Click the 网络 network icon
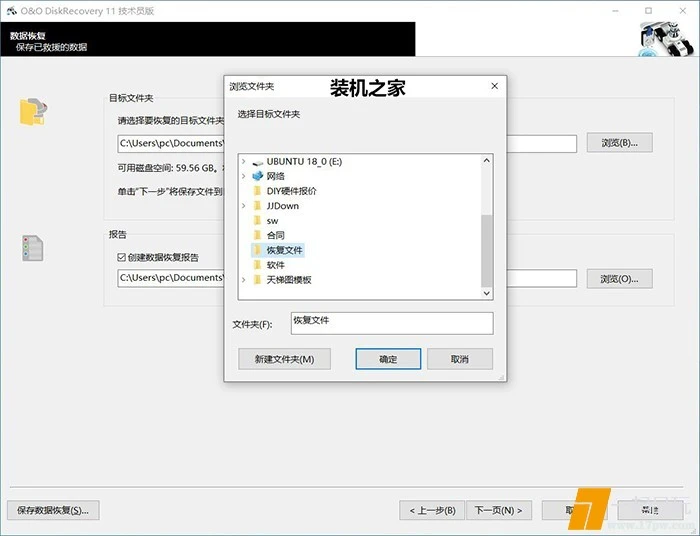Viewport: 700px width, 536px height. point(258,176)
